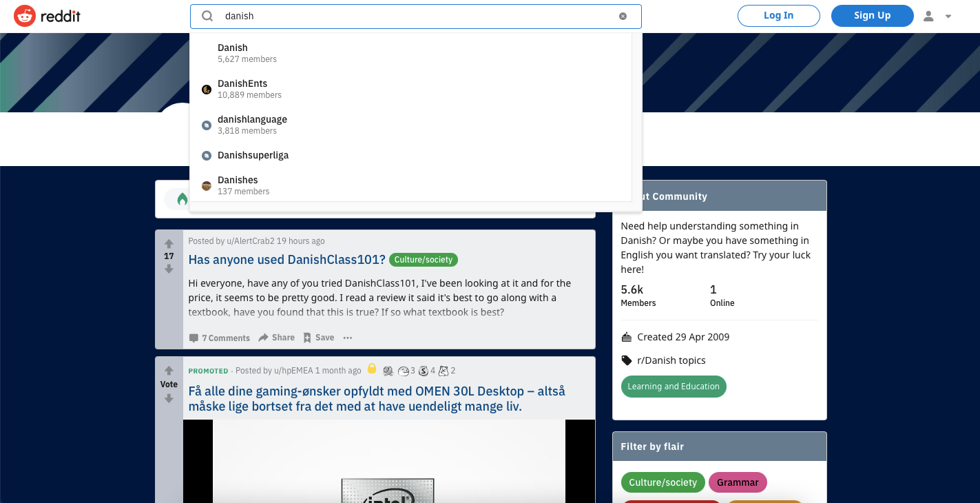The height and width of the screenshot is (503, 980).
Task: Click the Learning and Education topic tag
Action: coord(674,387)
